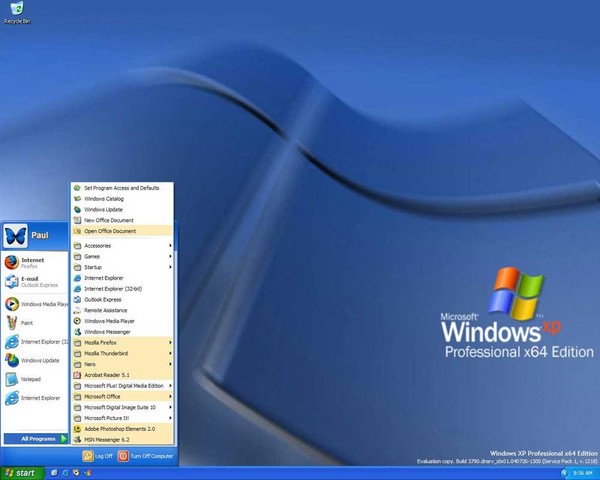This screenshot has width=600, height=480.
Task: Click the last quick launch icon
Action: [x=88, y=473]
